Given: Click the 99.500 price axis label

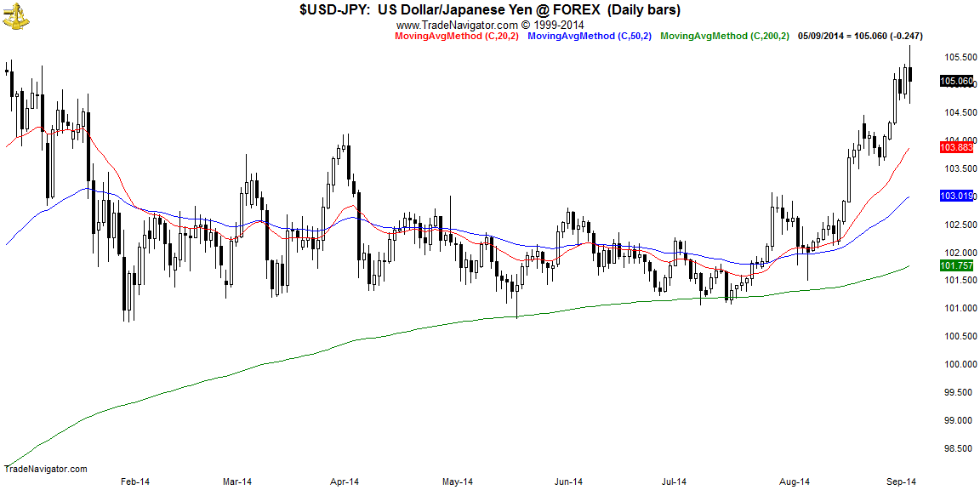Looking at the screenshot, I should coord(959,392).
